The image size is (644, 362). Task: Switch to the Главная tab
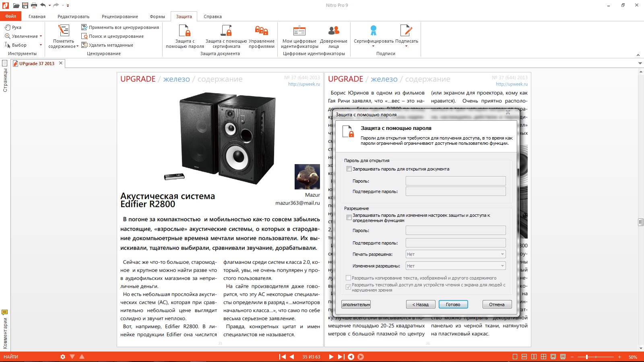tap(37, 16)
